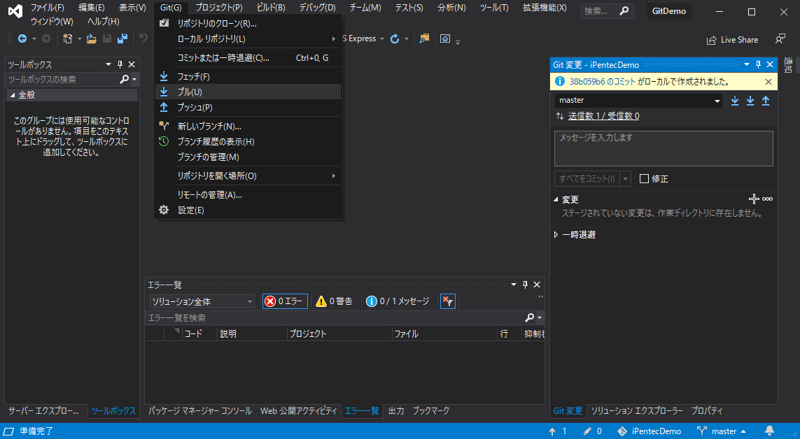Click the search magnifier in title bar
Image resolution: width=800 pixels, height=439 pixels.
(624, 11)
